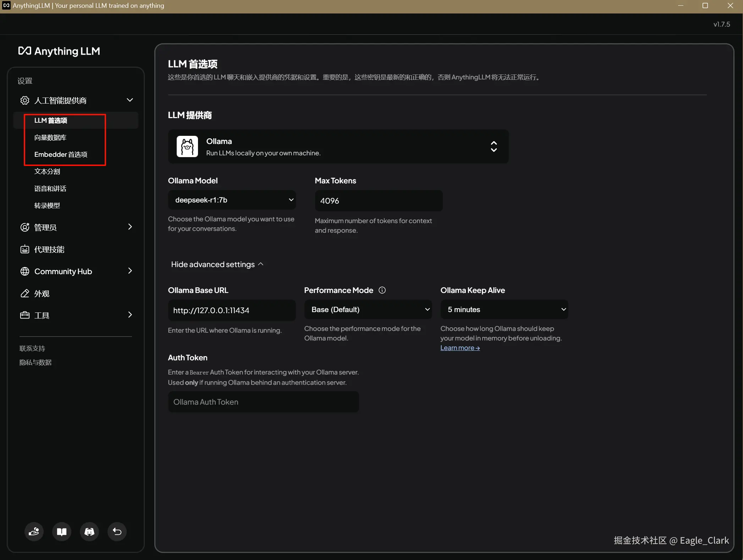Open the documentation book icon
743x560 pixels.
[x=62, y=531]
